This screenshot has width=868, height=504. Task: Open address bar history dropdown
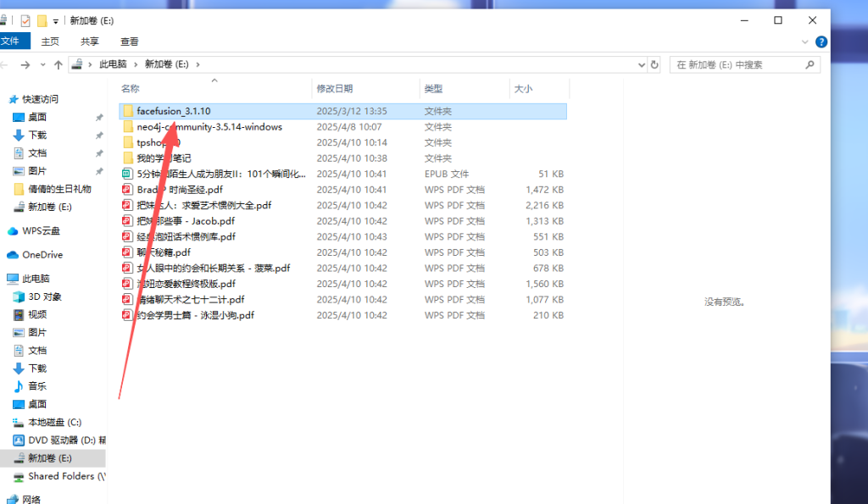coord(639,64)
